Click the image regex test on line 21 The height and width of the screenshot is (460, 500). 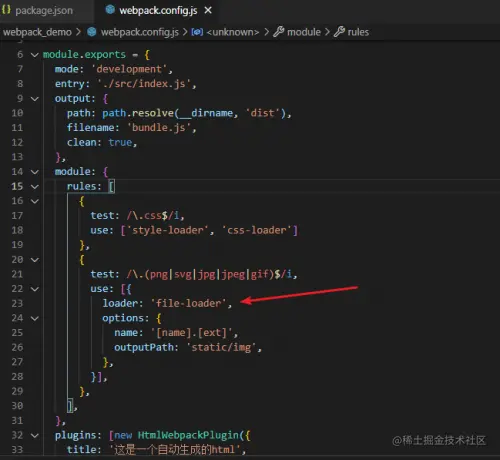point(209,274)
